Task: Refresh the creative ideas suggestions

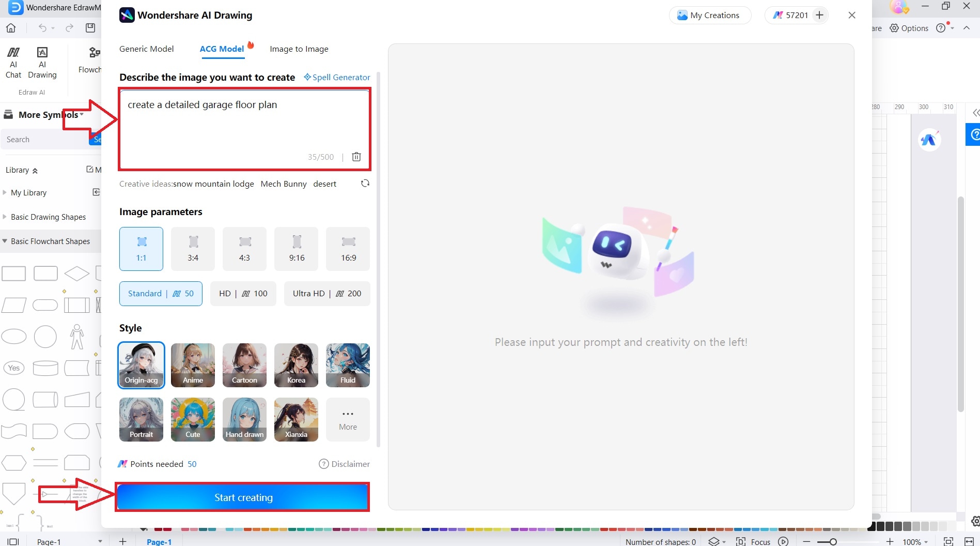Action: [365, 184]
